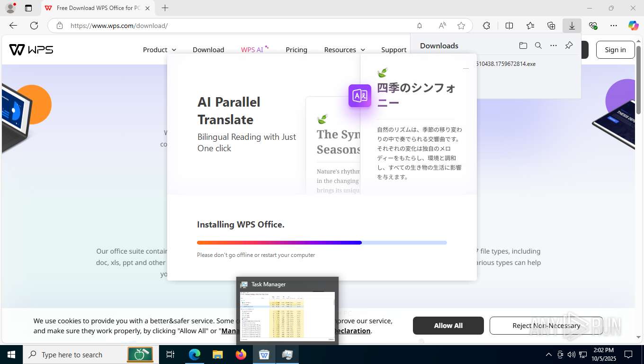Open the notification center icon
This screenshot has height=364, width=644.
pos(628,355)
